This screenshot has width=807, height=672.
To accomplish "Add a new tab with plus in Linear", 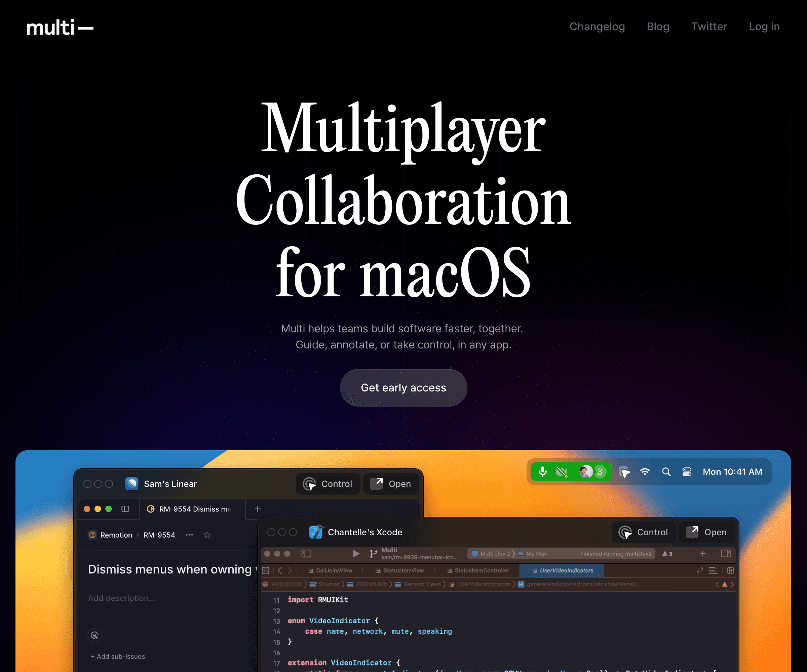I will [x=258, y=509].
